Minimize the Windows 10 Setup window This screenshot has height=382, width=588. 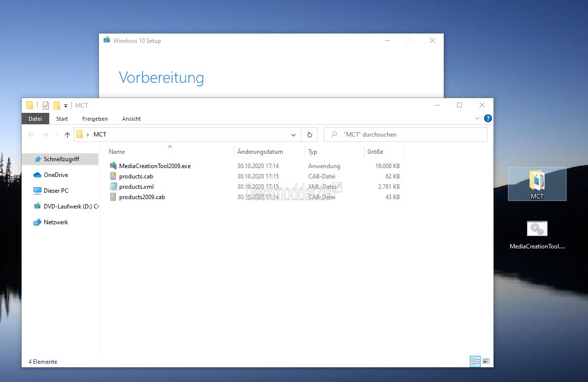(388, 40)
